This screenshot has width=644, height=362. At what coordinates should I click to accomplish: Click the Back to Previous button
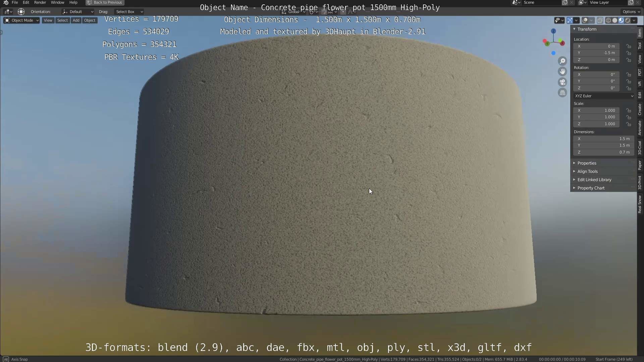105,2
